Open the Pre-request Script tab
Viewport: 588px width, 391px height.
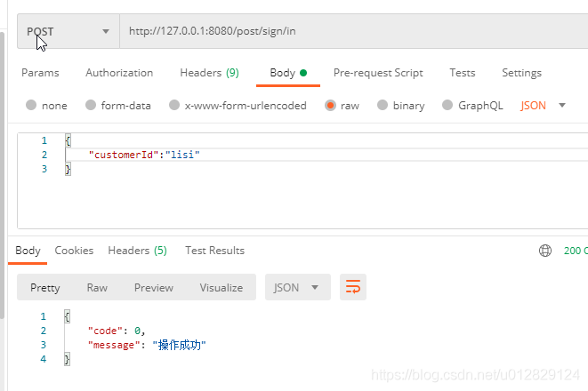pos(378,73)
